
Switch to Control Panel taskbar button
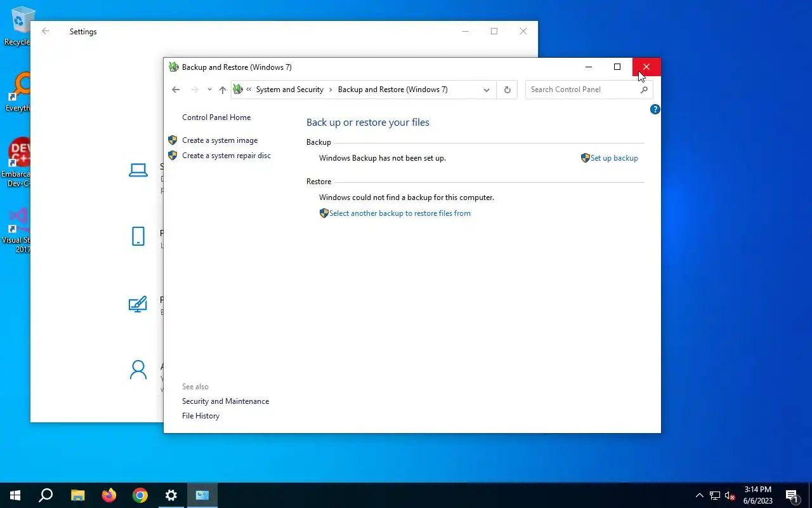[x=202, y=495]
